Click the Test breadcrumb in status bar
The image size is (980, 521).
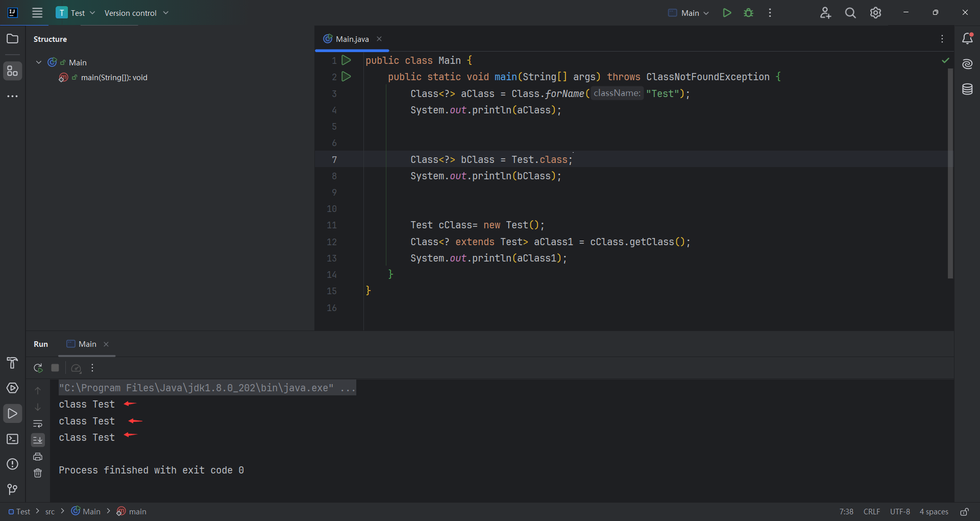click(x=19, y=512)
